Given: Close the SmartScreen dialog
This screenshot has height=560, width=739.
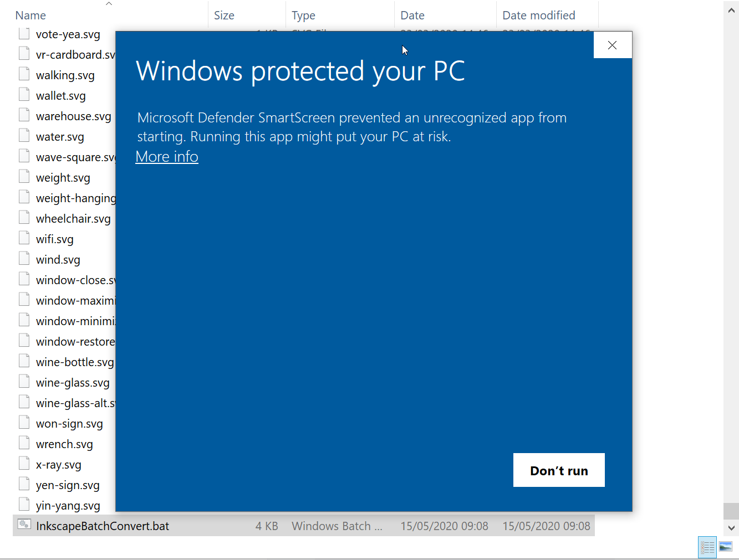Looking at the screenshot, I should 612,45.
